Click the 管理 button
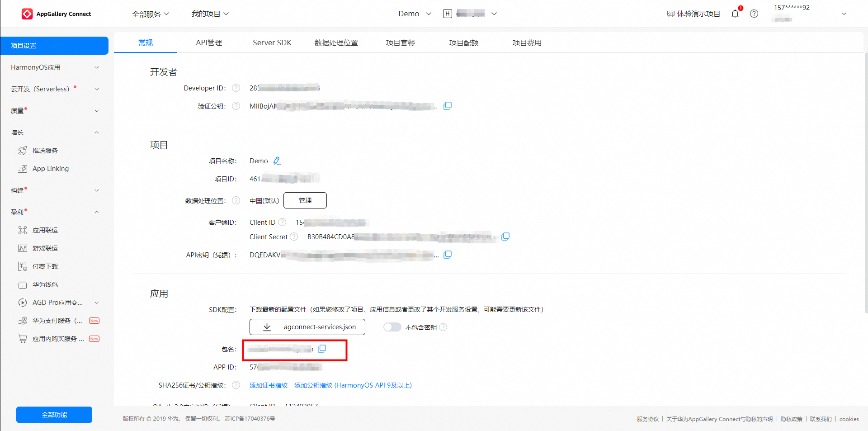Viewport: 868px width, 431px height. pos(305,200)
